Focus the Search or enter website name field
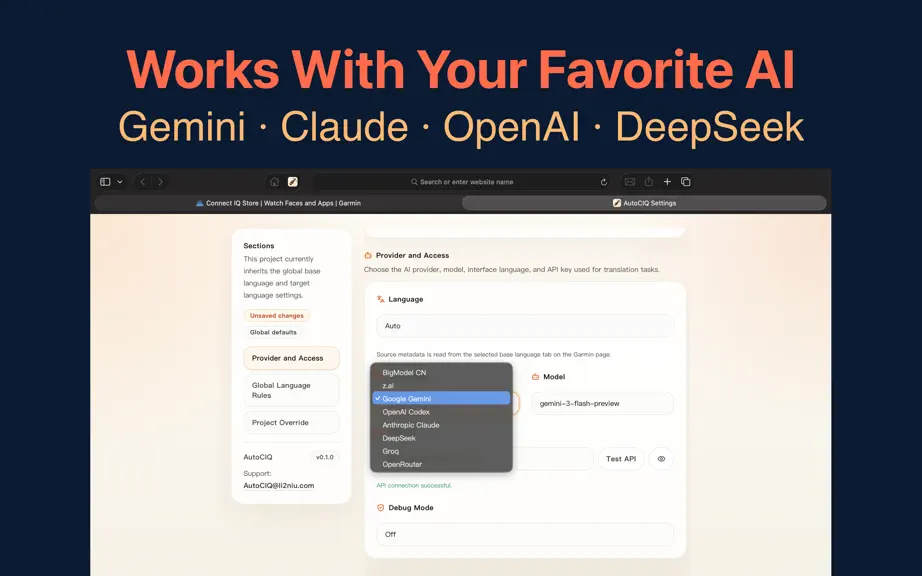Screen dimensions: 922x576 point(462,182)
